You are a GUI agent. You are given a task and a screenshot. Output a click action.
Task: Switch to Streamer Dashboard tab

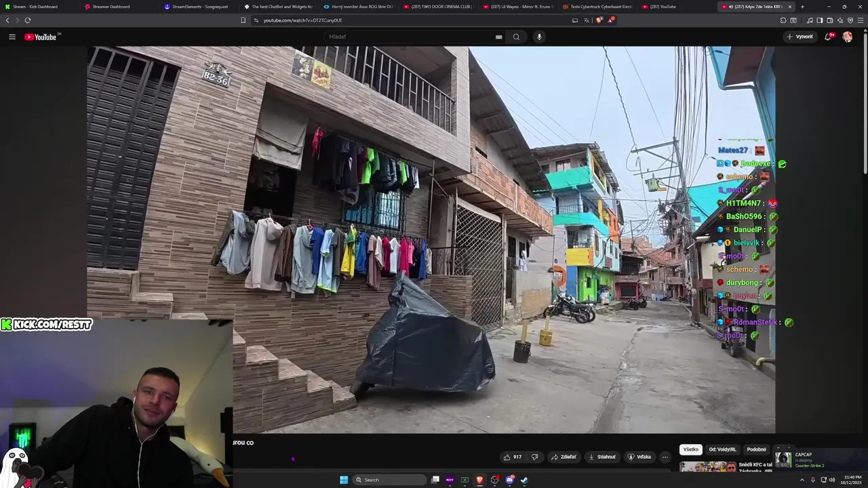coord(120,7)
